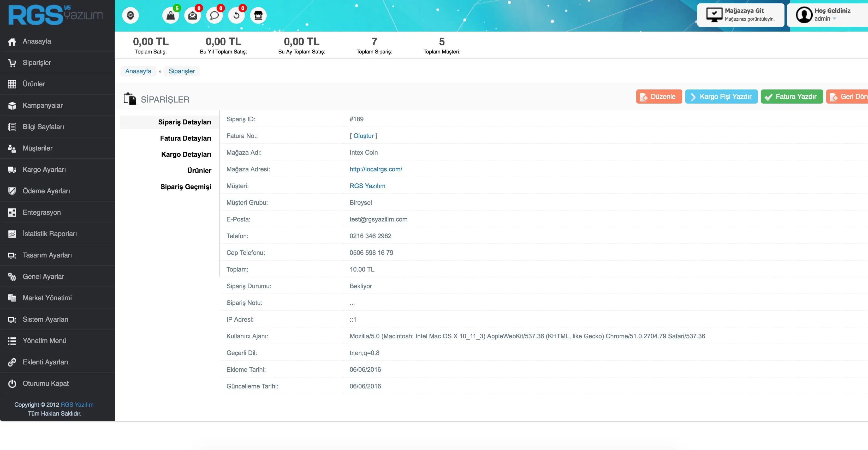Open the admin dropdown arrow
Image resolution: width=868 pixels, height=450 pixels.
click(834, 19)
